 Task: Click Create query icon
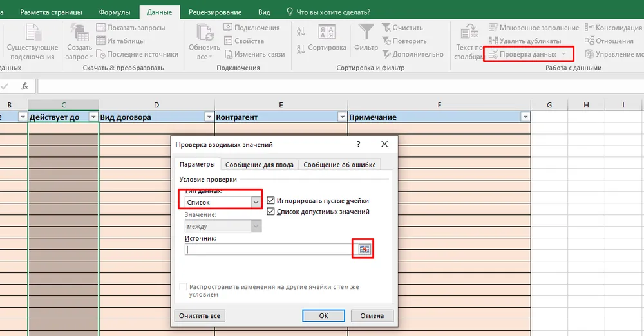click(79, 33)
